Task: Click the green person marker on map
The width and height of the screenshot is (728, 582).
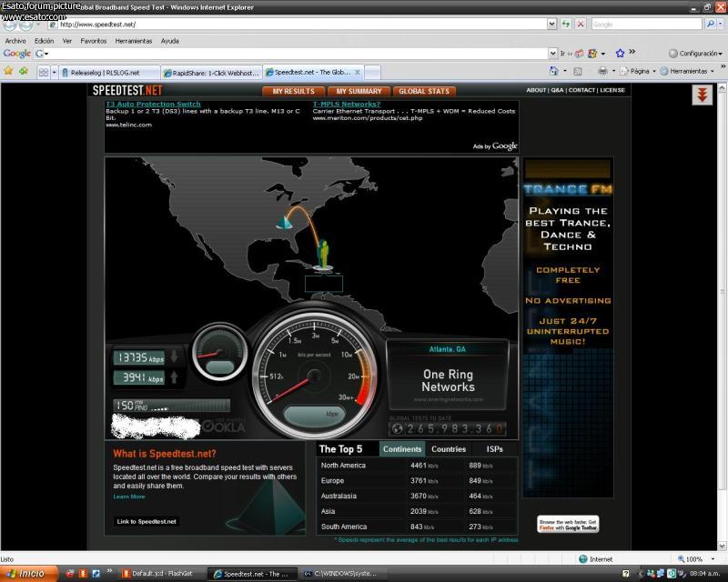Action: point(323,255)
